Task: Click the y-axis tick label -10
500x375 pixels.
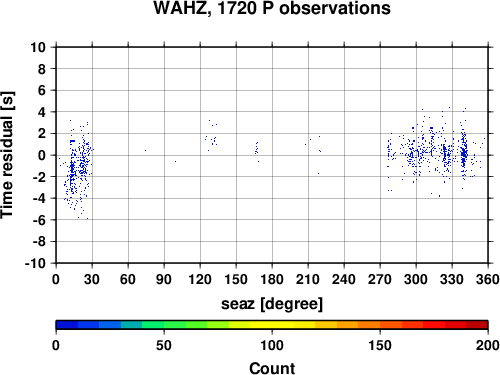Action: (35, 263)
